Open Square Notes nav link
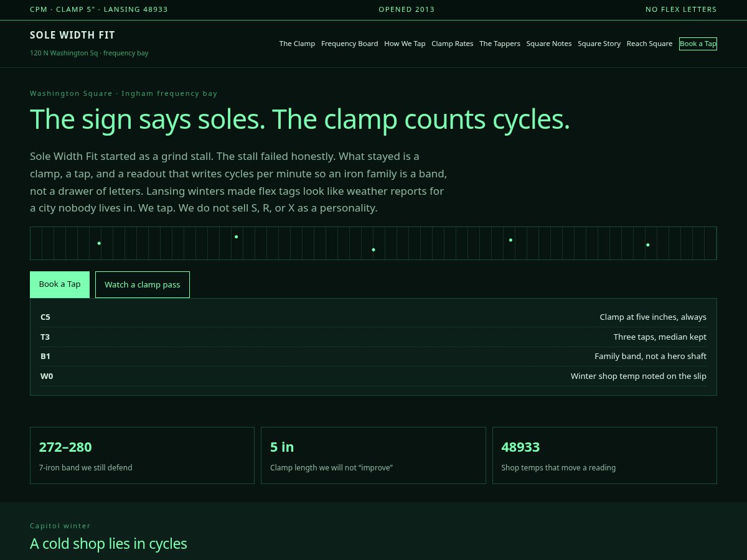Image resolution: width=747 pixels, height=560 pixels. point(549,44)
